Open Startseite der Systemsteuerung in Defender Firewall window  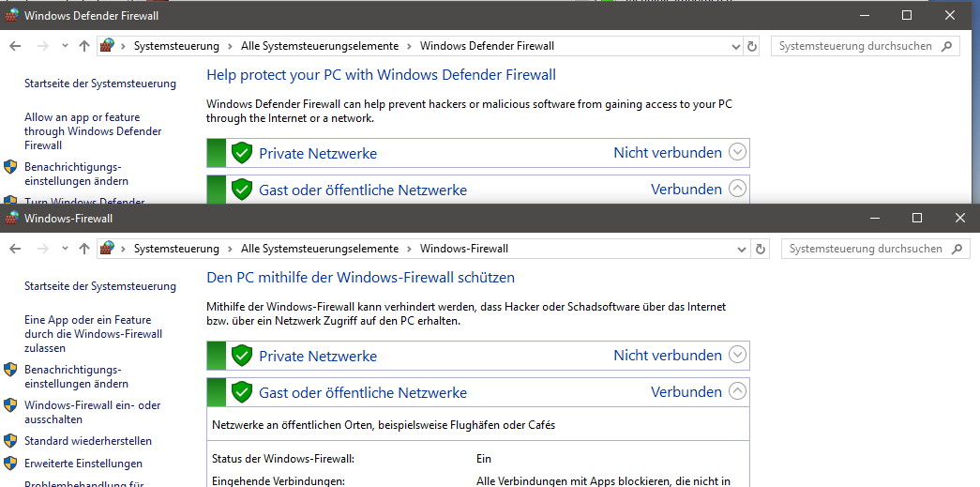point(100,84)
